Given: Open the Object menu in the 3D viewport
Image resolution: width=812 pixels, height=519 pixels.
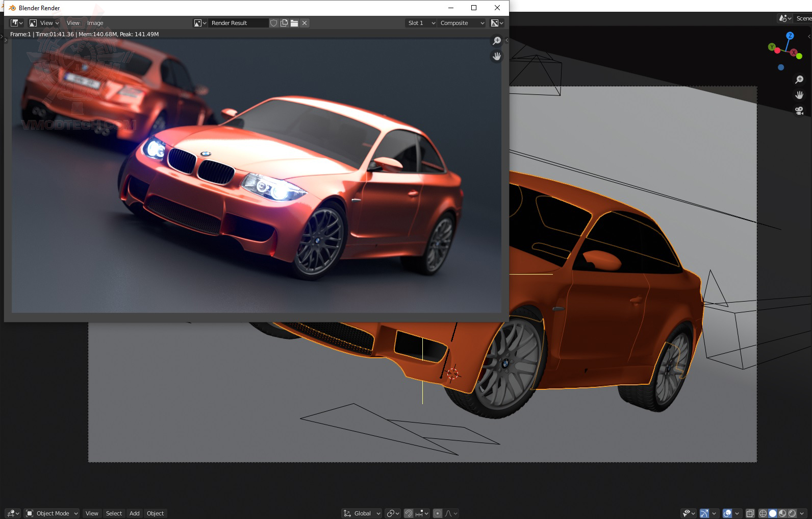Looking at the screenshot, I should (x=155, y=513).
